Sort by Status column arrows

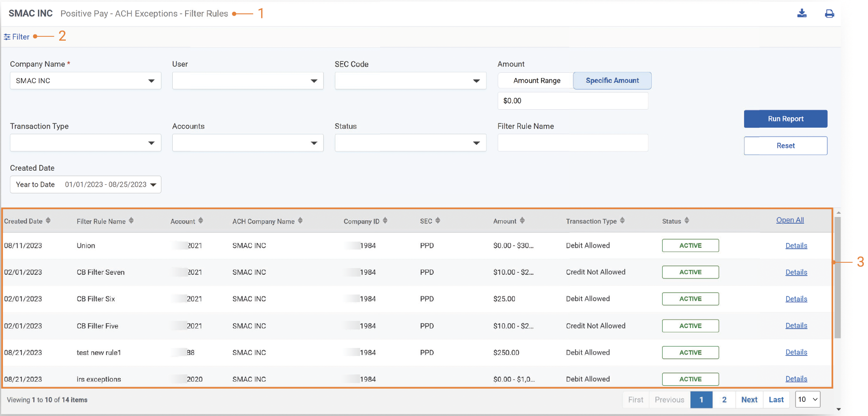point(687,221)
